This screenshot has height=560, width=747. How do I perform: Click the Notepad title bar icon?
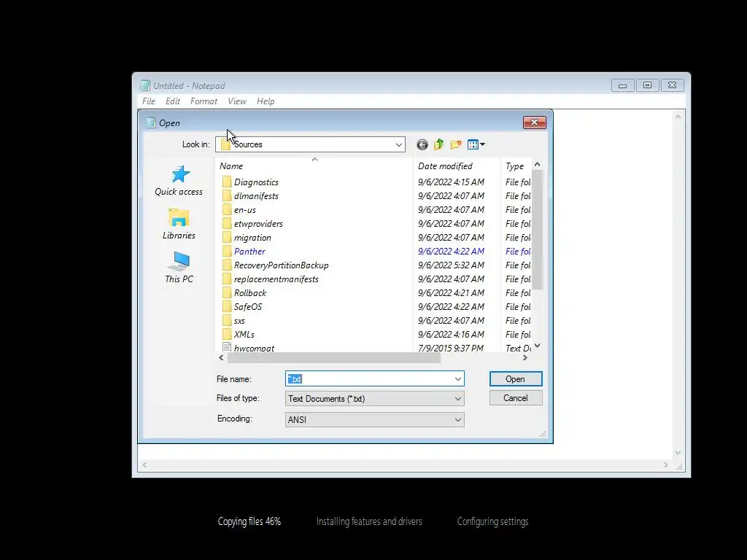[x=145, y=86]
